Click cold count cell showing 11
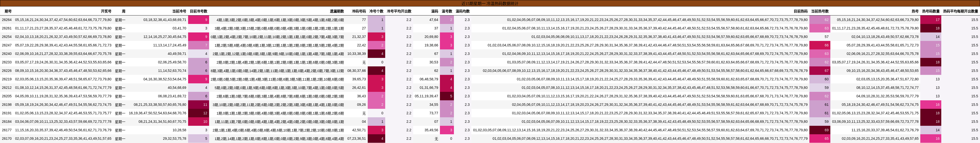Image resolution: width=980 pixels, height=143 pixels. tap(199, 105)
